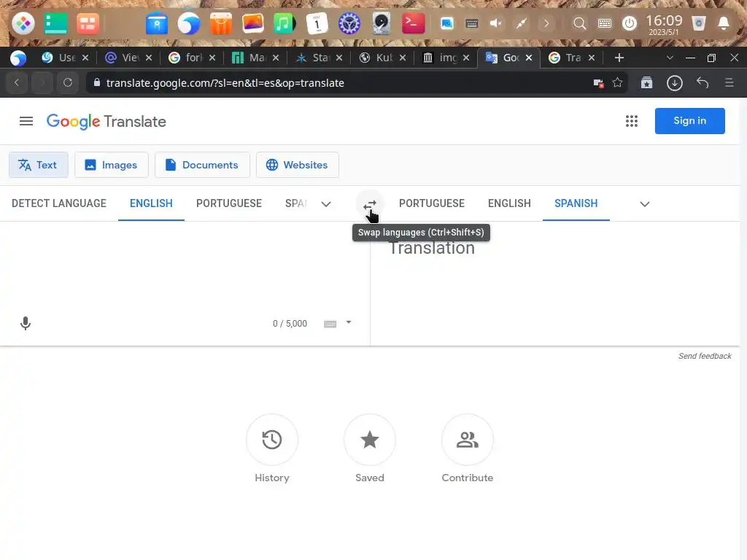Choose English as target language
Image resolution: width=747 pixels, height=560 pixels.
(x=509, y=203)
